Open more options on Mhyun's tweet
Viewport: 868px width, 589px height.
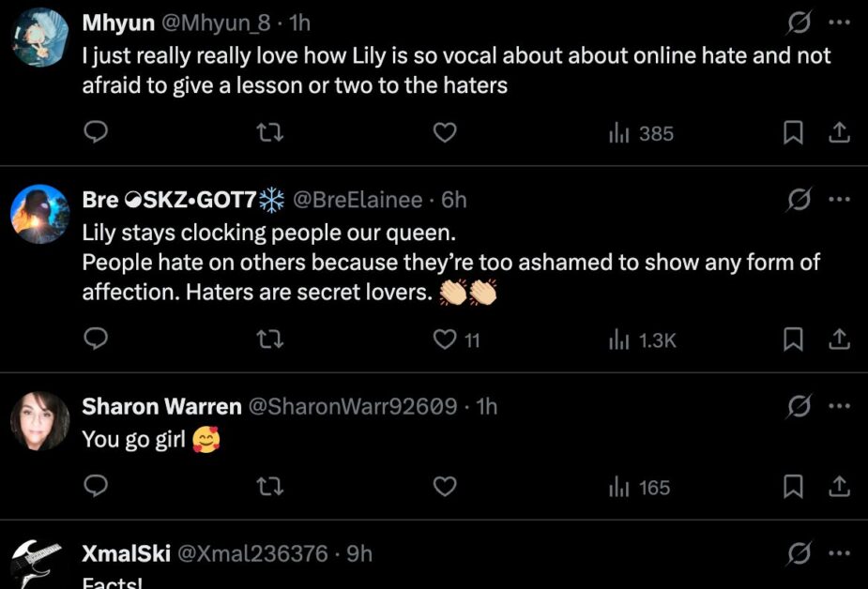[838, 23]
